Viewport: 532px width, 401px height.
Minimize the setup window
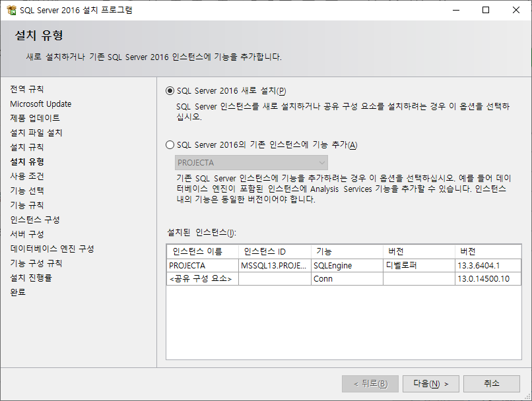456,10
